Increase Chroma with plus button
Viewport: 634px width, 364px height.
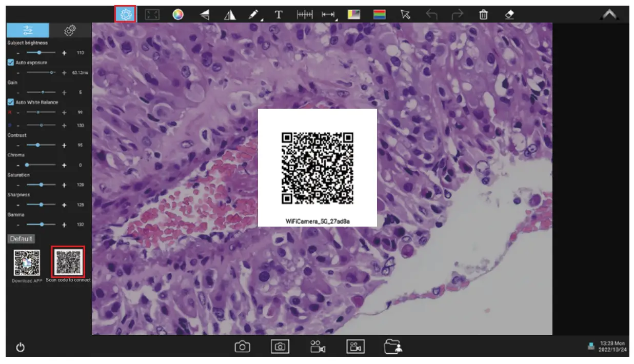click(x=65, y=165)
